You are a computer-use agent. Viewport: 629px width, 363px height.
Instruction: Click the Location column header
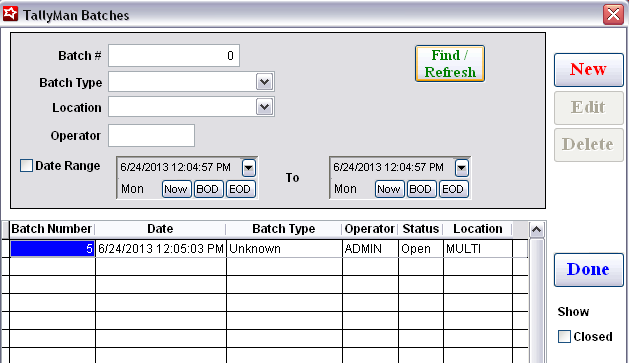pyautogui.click(x=478, y=229)
